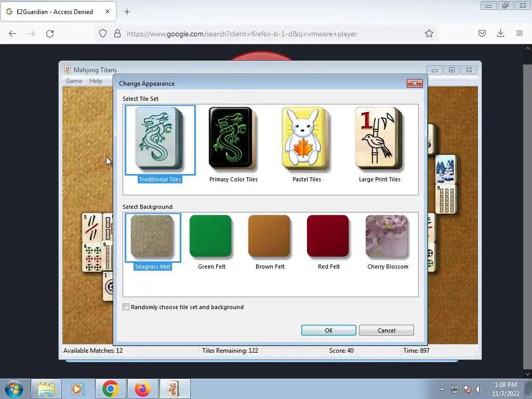Show hidden system tray icons
The width and height of the screenshot is (532, 399).
click(442, 389)
